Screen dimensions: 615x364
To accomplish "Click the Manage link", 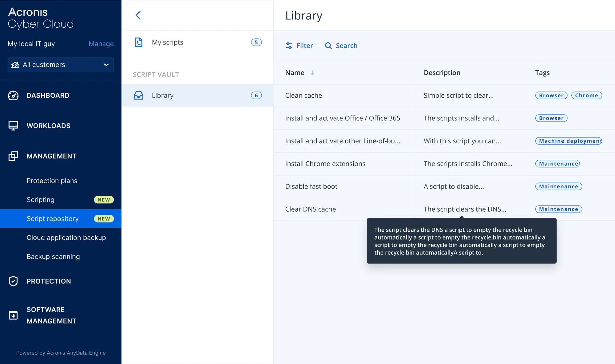I will click(x=101, y=44).
